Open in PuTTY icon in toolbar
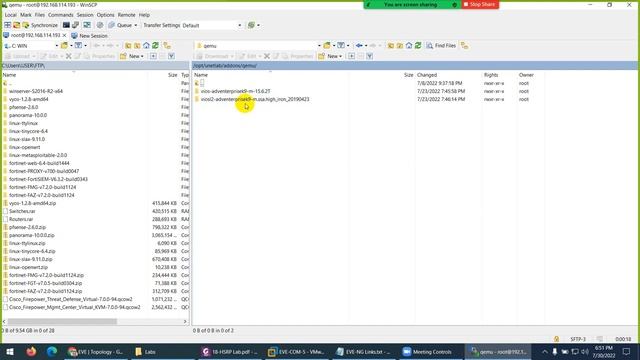This screenshot has height=360, width=640. (76, 25)
